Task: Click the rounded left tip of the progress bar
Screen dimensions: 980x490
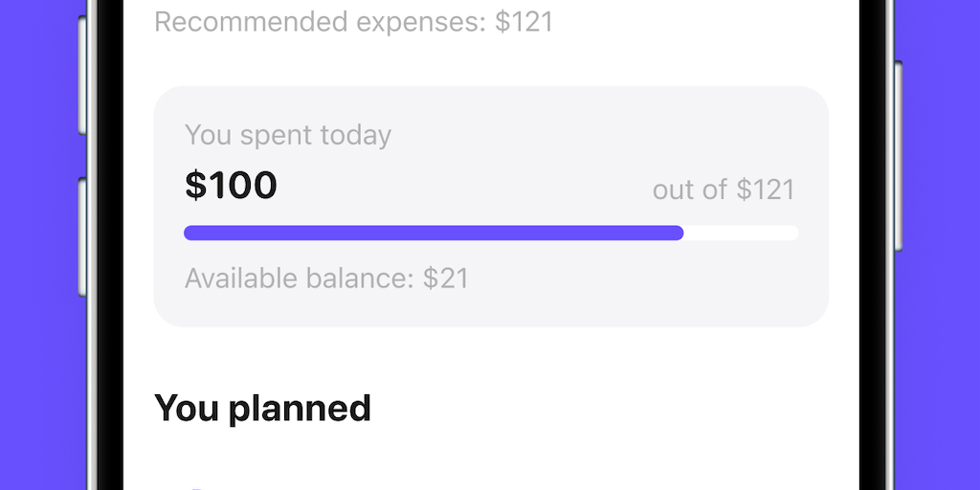Action: tap(190, 233)
